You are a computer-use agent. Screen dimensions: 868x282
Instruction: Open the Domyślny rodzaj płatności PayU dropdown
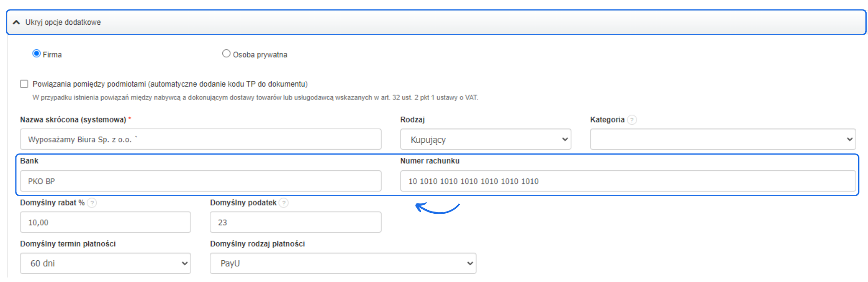coord(343,263)
